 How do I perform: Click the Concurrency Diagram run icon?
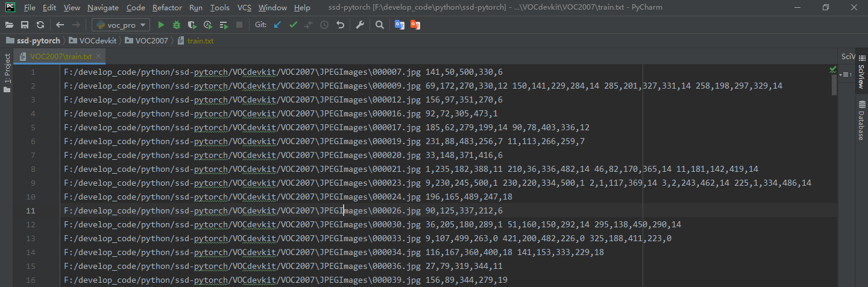point(224,25)
